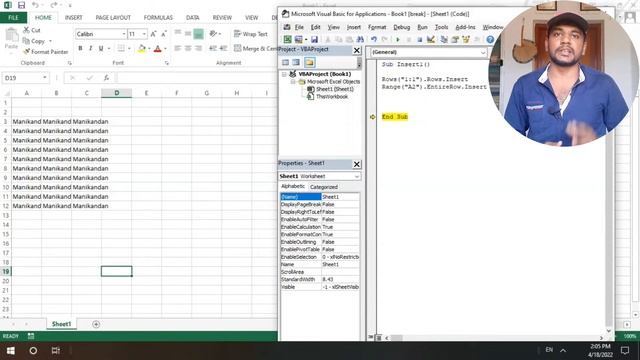Apply the yellow fill color button

[142, 49]
